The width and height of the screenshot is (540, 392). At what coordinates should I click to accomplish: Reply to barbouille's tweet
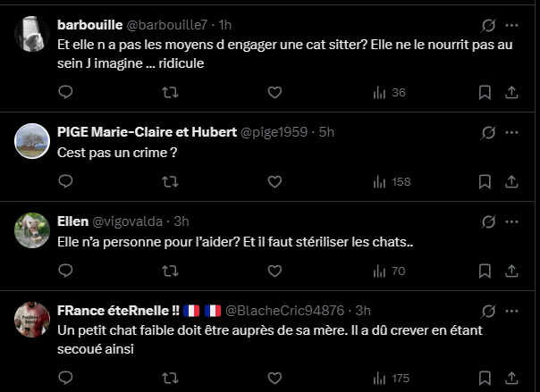[65, 92]
